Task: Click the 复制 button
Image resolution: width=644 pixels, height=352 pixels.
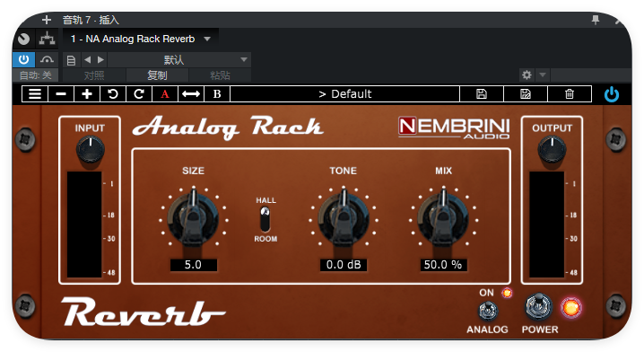Action: point(157,75)
